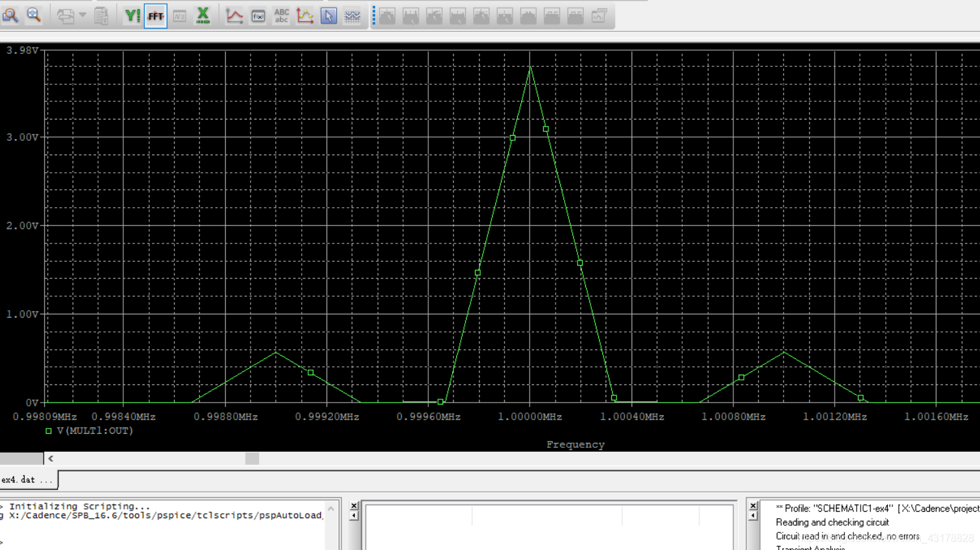Screen dimensions: 980x550
Task: Click the waveform display icon after the cursor button
Action: (352, 16)
